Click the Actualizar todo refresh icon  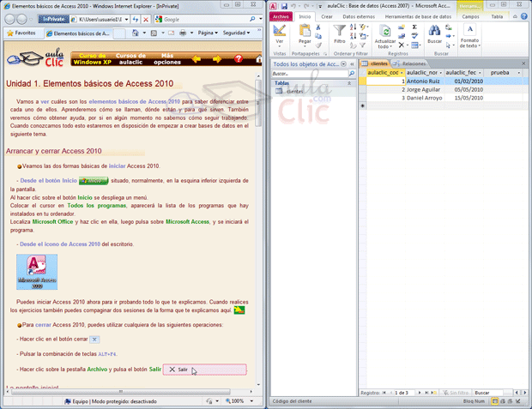tap(385, 33)
